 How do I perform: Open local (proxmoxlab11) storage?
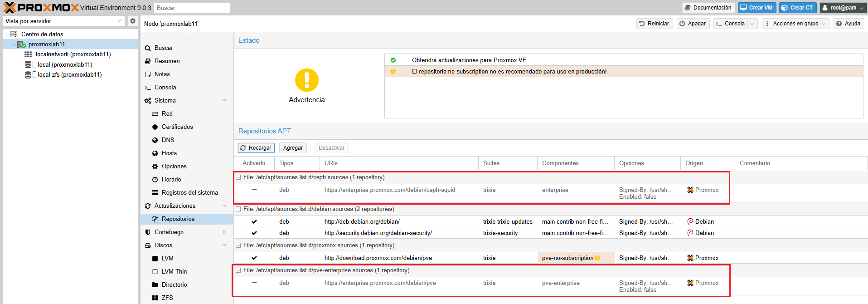click(x=65, y=64)
